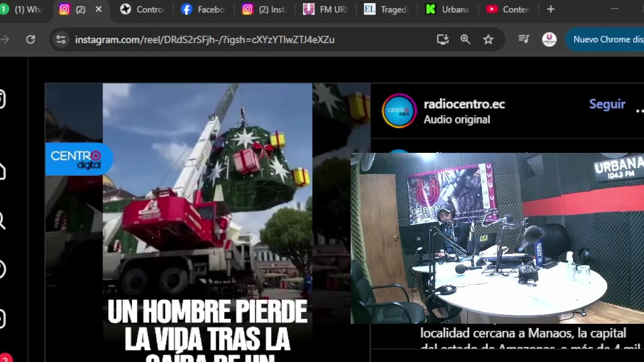644x362 pixels.
Task: Open the Control tab
Action: 142,9
